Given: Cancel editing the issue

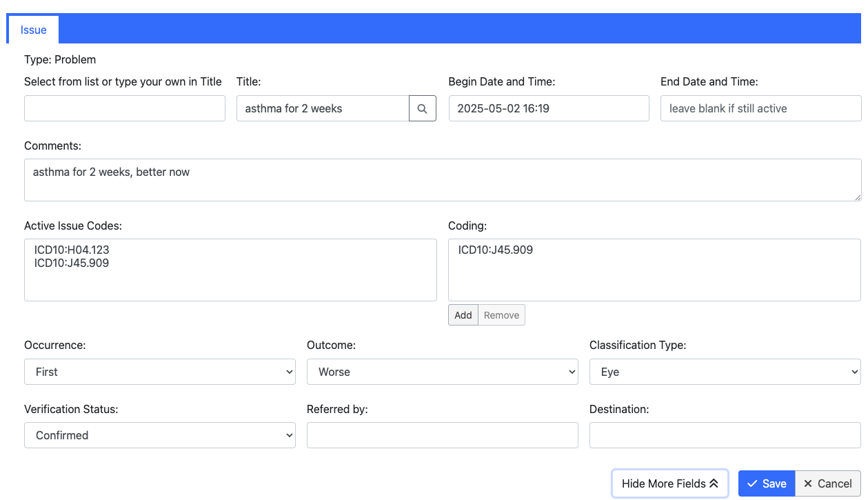Looking at the screenshot, I should [828, 483].
